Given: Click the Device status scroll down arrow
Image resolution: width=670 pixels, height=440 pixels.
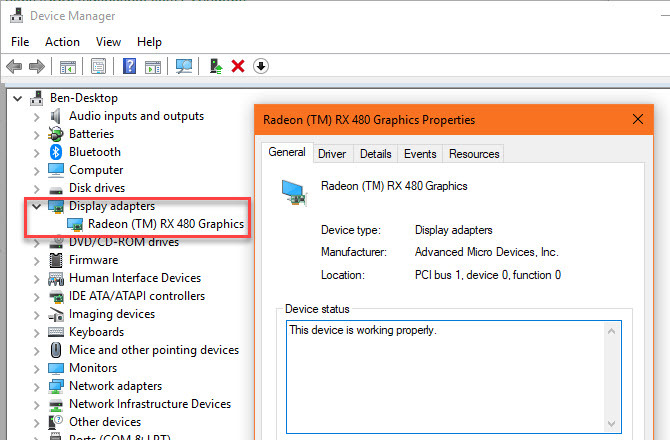Looking at the screenshot, I should [611, 423].
